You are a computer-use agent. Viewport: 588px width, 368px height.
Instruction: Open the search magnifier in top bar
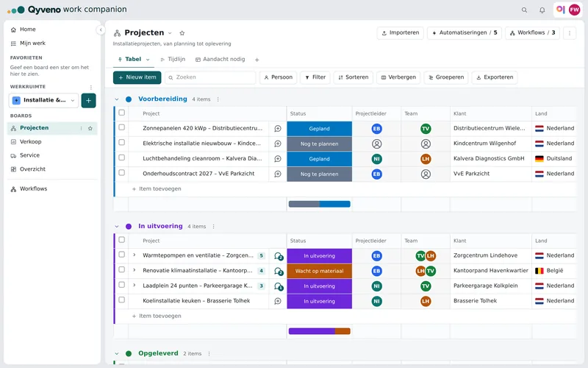coord(524,10)
